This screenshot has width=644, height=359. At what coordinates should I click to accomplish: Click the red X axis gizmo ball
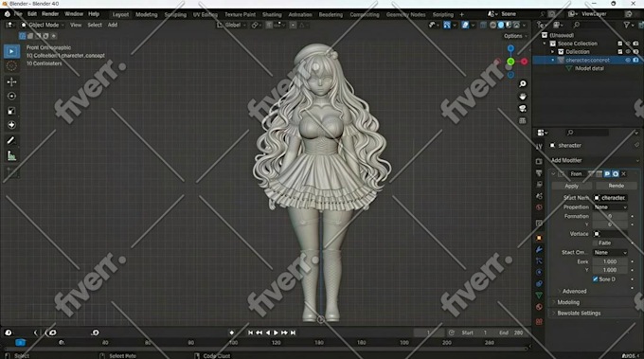point(524,62)
